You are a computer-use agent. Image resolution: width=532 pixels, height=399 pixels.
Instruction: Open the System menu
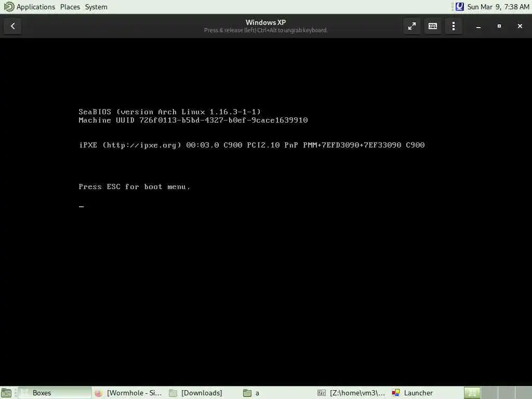coord(96,7)
